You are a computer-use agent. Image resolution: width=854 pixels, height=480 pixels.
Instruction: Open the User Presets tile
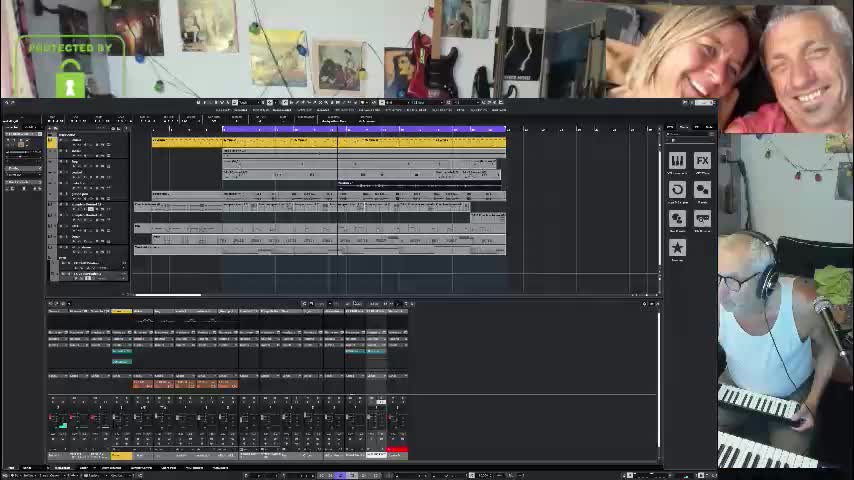click(x=677, y=219)
